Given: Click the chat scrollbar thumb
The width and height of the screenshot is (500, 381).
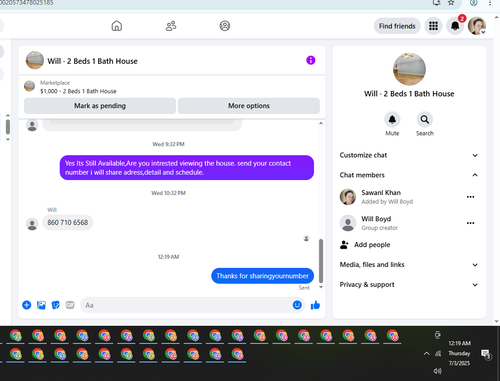Looking at the screenshot, I should pyautogui.click(x=321, y=260).
